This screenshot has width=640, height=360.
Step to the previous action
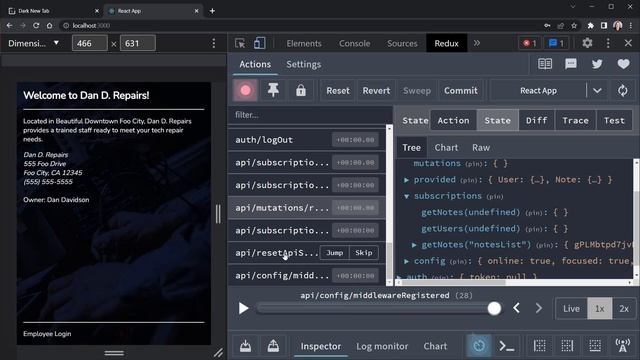(x=516, y=308)
